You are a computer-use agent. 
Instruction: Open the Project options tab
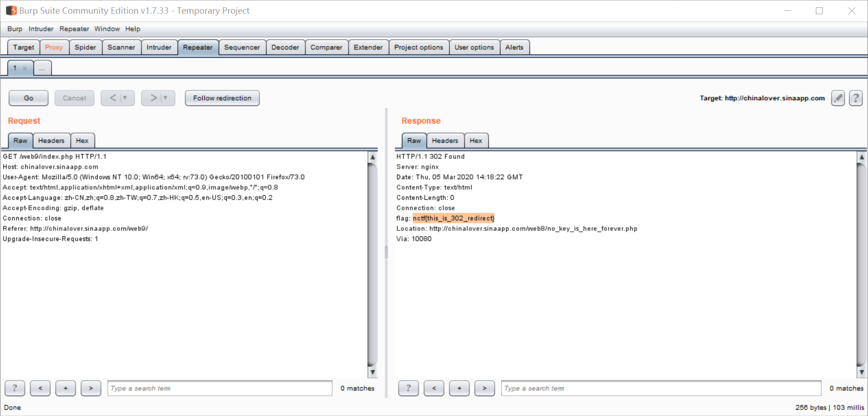pyautogui.click(x=418, y=47)
